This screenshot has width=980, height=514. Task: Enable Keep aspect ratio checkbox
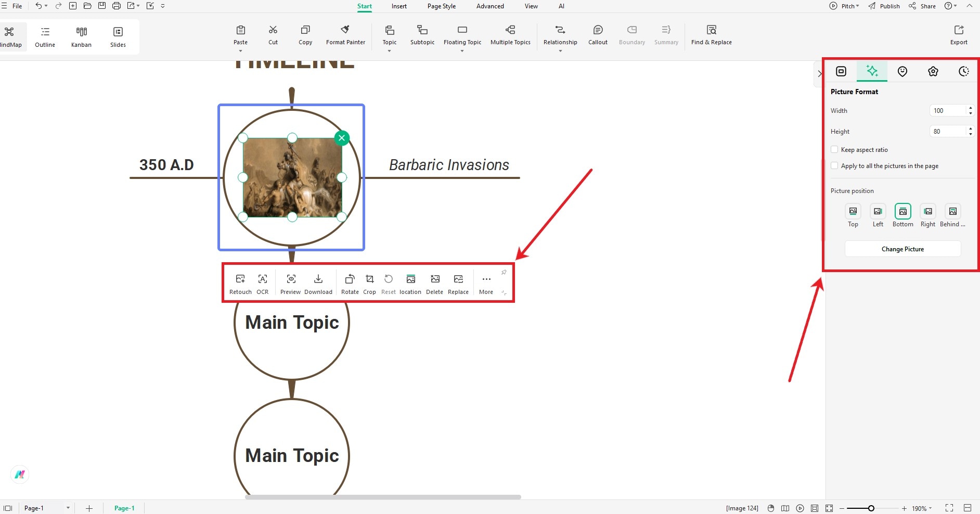tap(834, 150)
